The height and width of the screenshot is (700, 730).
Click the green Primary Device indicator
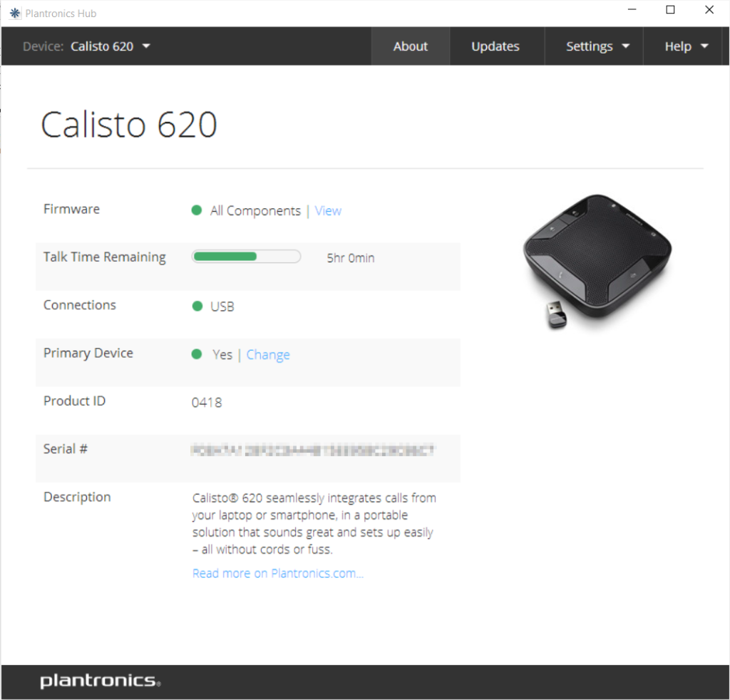(x=197, y=354)
